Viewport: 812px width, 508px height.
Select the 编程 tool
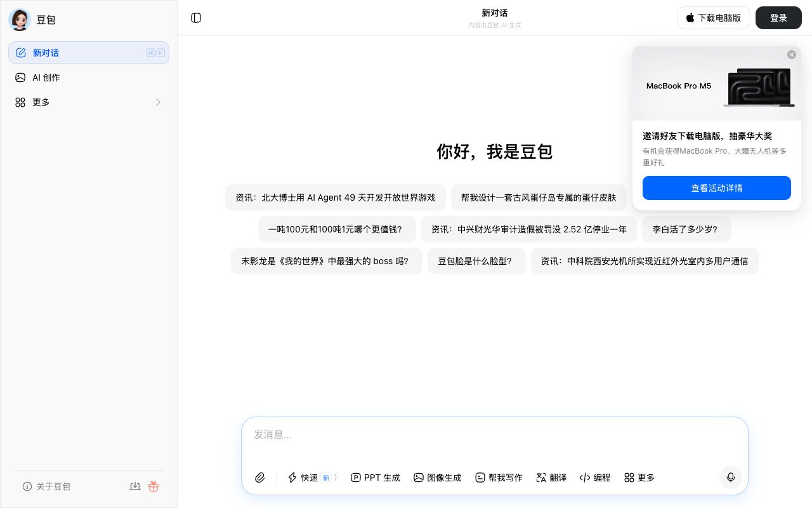[x=595, y=478]
